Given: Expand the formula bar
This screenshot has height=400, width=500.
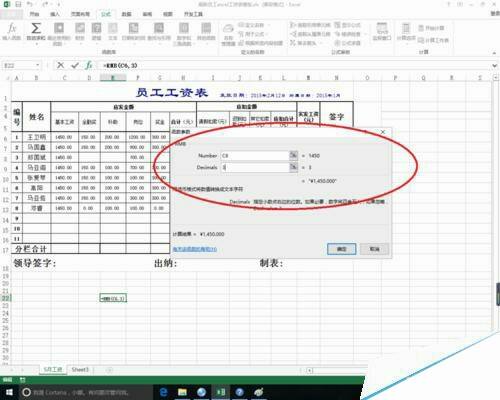Looking at the screenshot, I should pos(494,66).
